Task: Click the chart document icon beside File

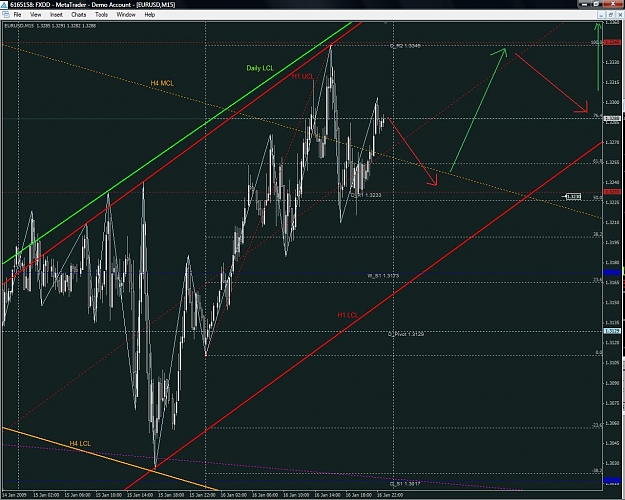Action: point(6,15)
